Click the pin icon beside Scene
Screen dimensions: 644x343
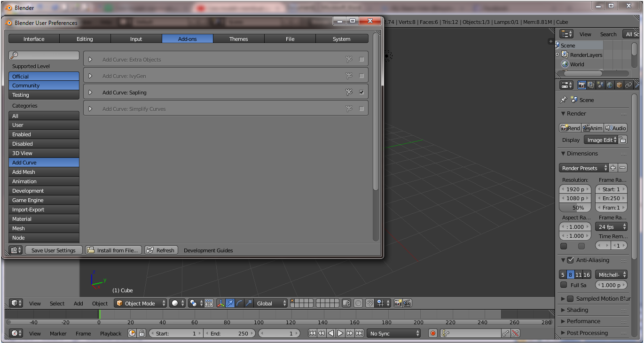(x=563, y=100)
